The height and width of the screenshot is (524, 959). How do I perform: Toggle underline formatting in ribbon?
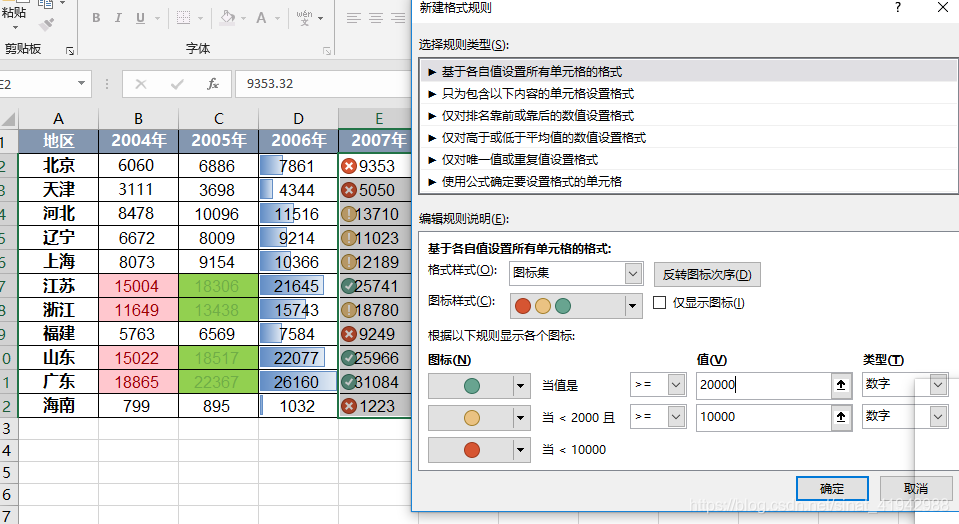coord(140,18)
